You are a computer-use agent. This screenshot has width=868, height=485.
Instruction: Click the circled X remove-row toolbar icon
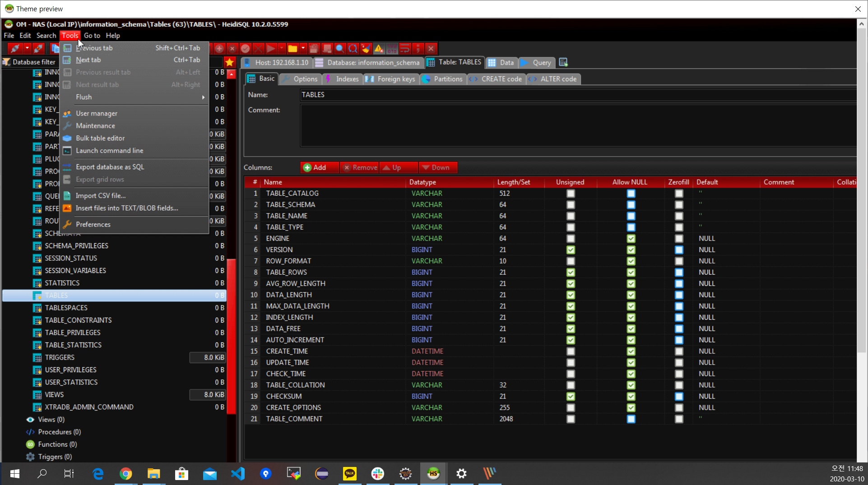pos(232,48)
